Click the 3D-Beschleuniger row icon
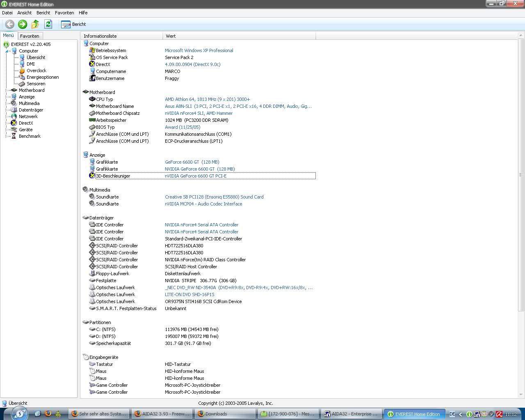Viewport: 525px width, 420px height. [x=92, y=176]
